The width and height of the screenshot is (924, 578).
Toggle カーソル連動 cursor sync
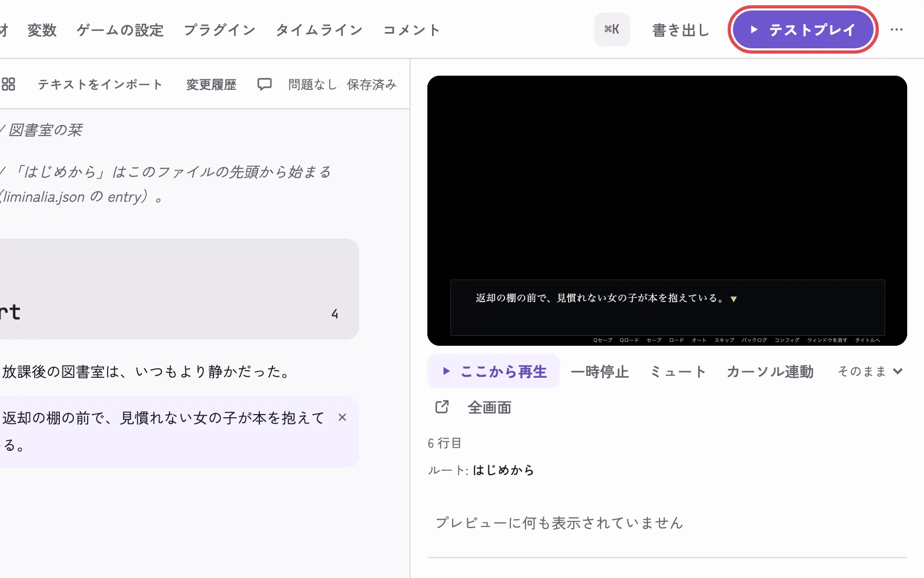(x=770, y=371)
